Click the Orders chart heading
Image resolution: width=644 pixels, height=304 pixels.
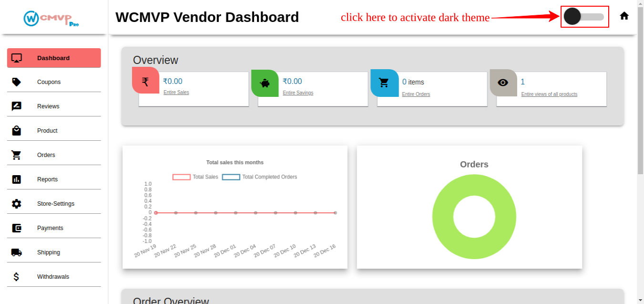[x=474, y=165]
